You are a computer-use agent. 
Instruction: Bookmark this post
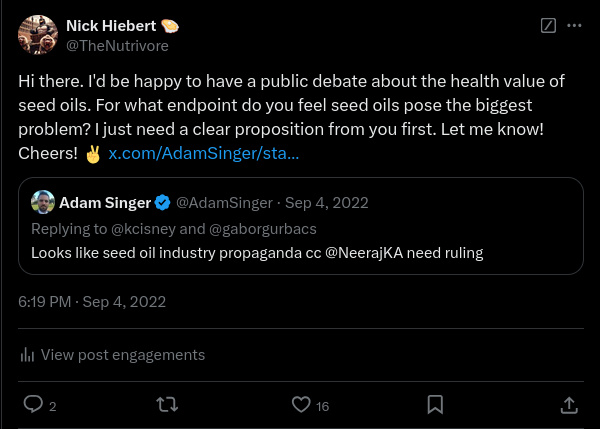435,405
